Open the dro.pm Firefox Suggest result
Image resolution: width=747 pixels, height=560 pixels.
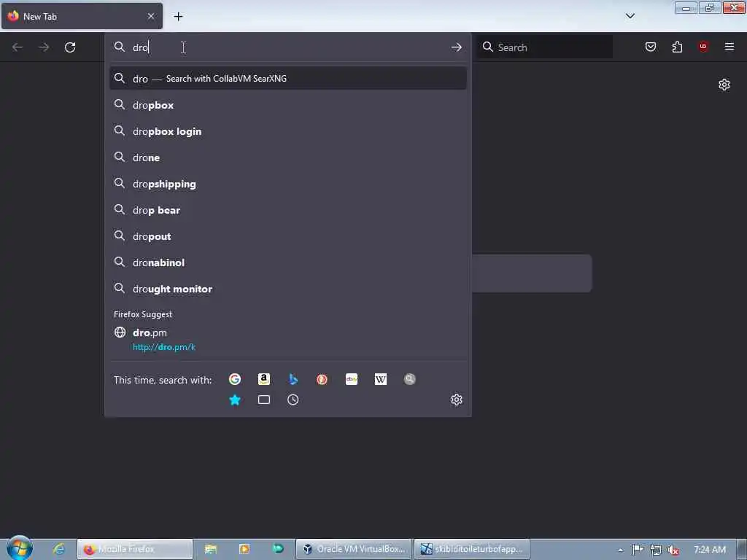pyautogui.click(x=287, y=340)
